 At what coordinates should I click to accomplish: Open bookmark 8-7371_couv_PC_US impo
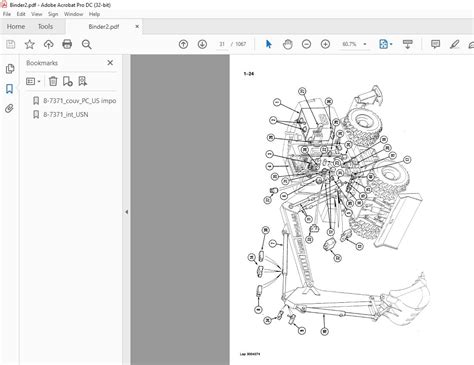tap(79, 101)
